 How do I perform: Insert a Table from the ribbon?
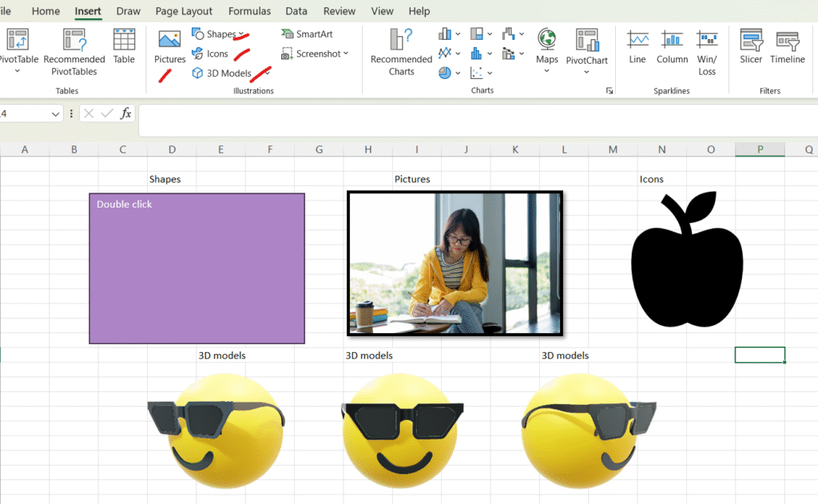(124, 46)
